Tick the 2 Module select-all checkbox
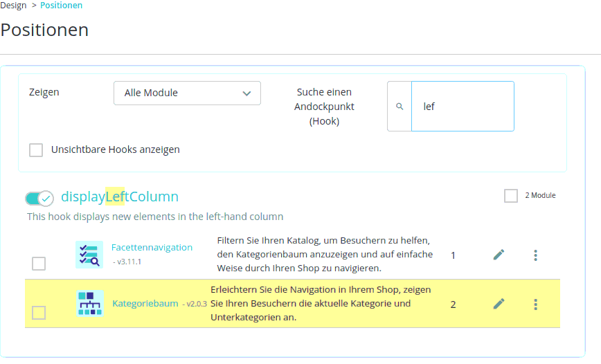 510,195
